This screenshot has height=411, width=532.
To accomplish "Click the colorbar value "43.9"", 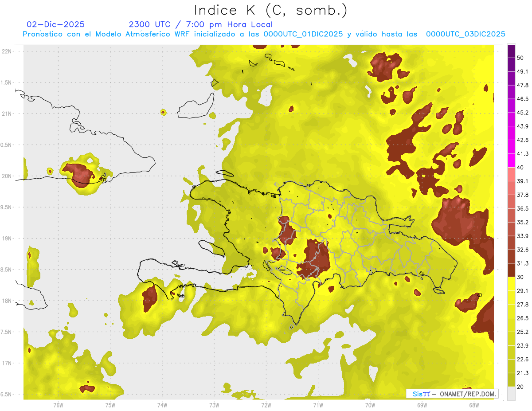I will tap(523, 126).
